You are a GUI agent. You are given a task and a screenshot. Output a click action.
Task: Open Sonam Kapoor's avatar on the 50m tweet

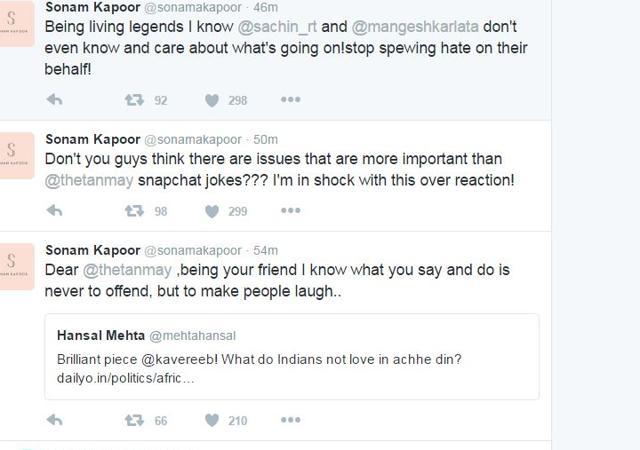[16, 155]
